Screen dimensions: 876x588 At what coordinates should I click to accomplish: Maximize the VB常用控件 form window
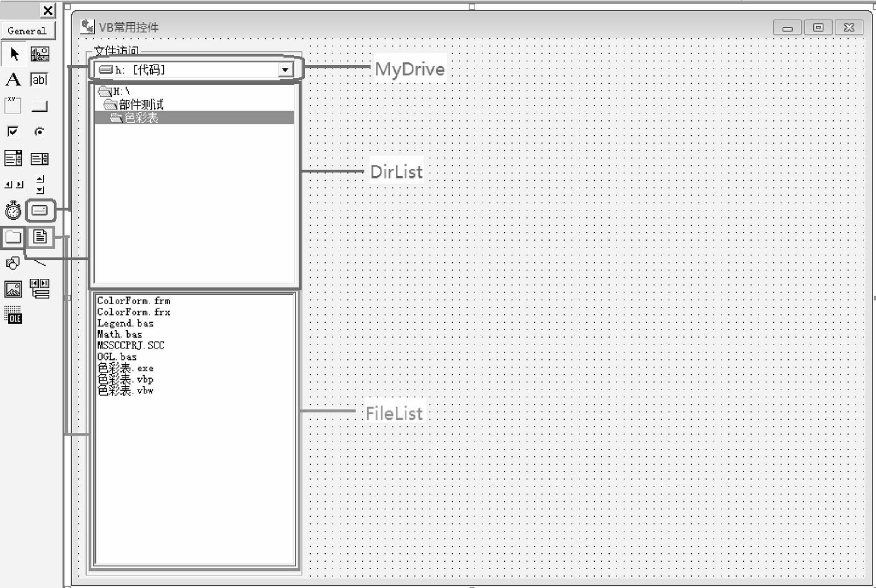point(818,28)
